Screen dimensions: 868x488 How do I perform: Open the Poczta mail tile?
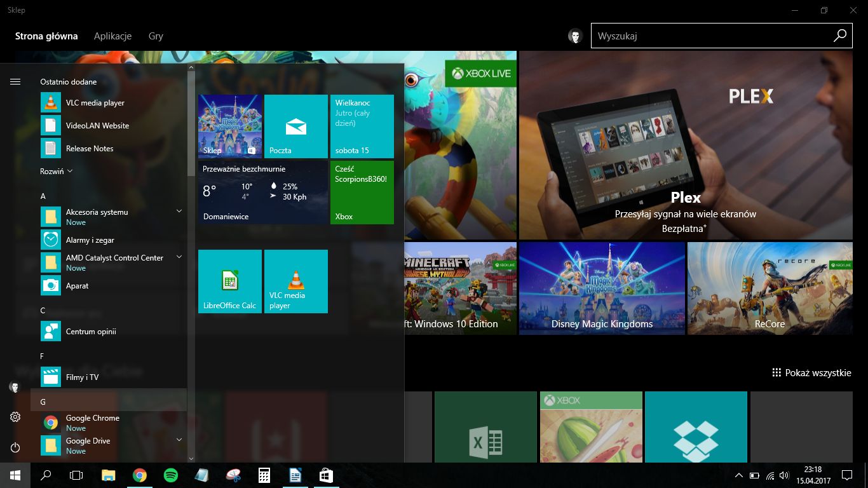pos(296,126)
